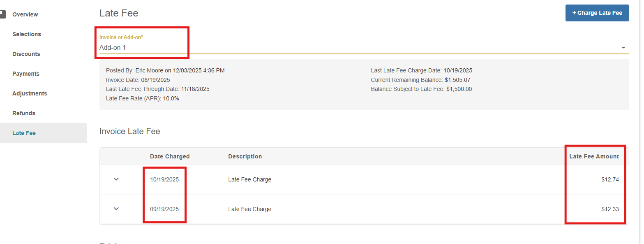
Task: Click the icon beside Overview in sidebar
Action: pos(2,14)
